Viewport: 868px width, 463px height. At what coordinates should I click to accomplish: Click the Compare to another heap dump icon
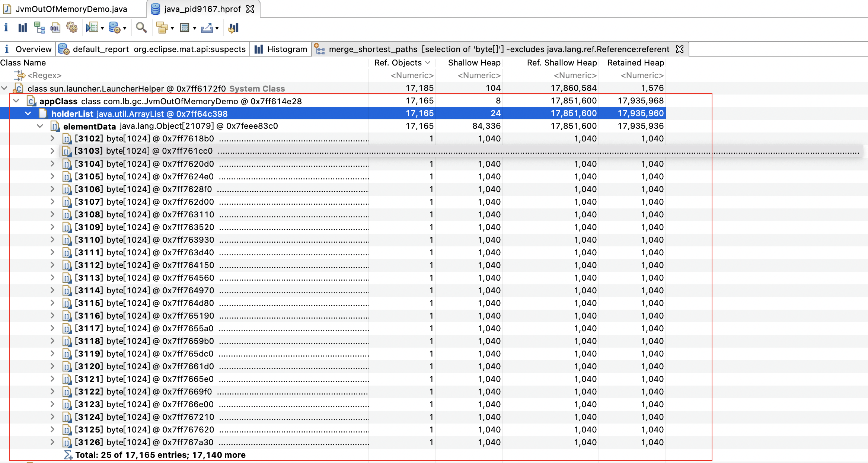click(233, 28)
